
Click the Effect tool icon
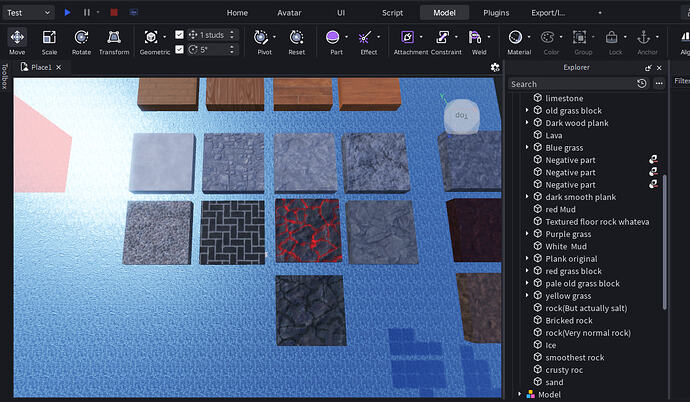[364, 37]
